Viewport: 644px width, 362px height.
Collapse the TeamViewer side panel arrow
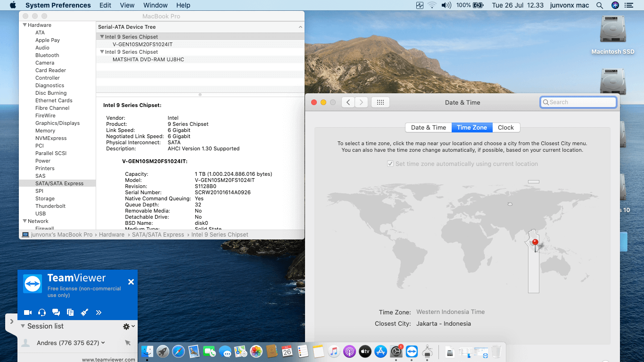(x=12, y=321)
